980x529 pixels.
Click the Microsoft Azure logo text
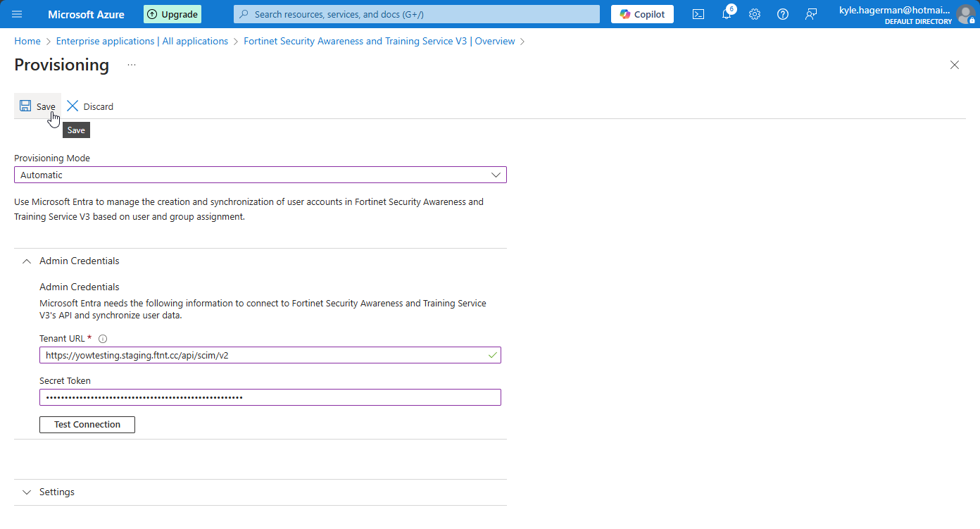click(86, 14)
